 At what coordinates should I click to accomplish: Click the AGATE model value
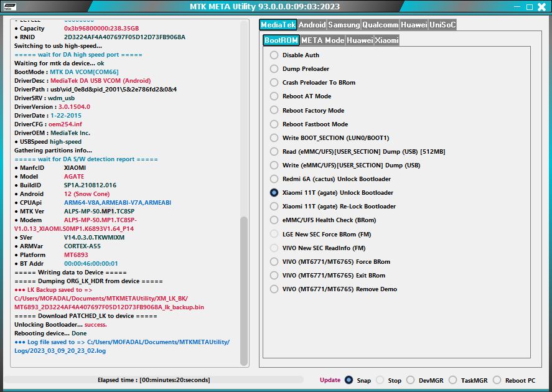pos(74,176)
